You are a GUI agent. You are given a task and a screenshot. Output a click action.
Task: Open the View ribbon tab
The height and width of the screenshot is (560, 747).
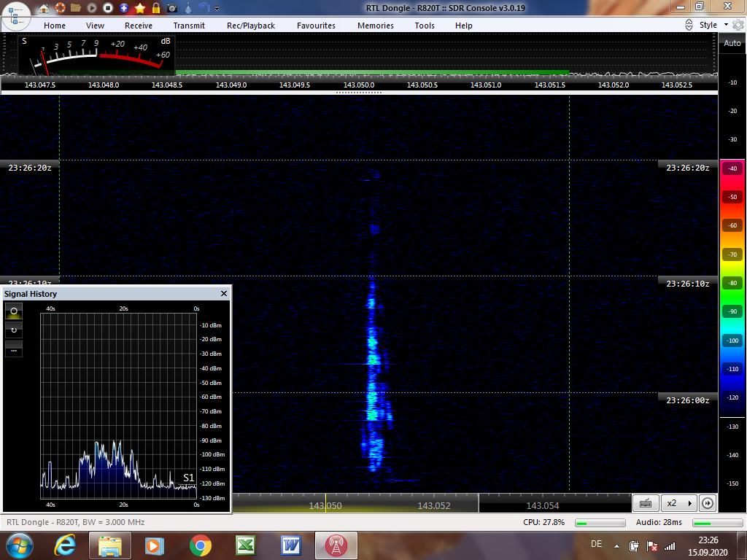96,26
